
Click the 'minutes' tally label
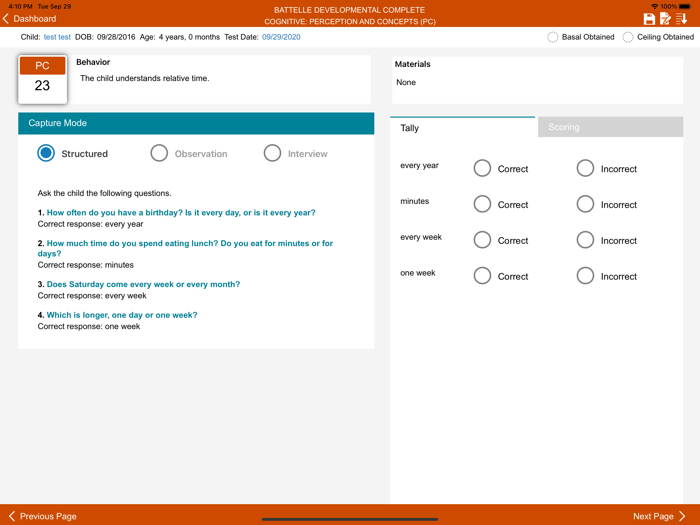(x=414, y=201)
